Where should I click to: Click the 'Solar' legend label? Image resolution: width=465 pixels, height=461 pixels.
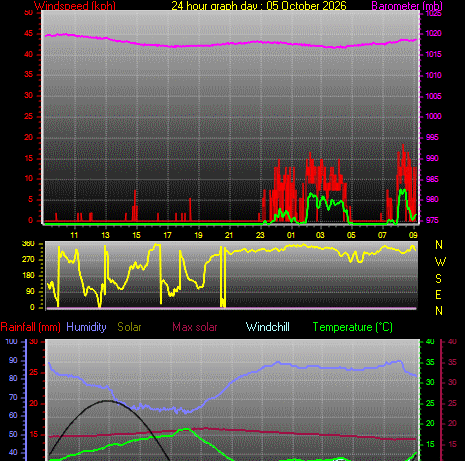coord(129,327)
